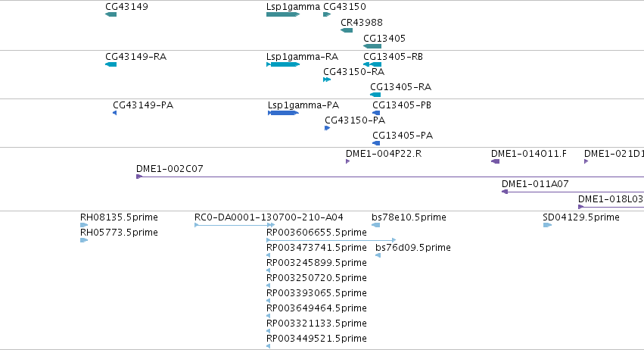Click the RP003606655.5prime label

(x=316, y=233)
